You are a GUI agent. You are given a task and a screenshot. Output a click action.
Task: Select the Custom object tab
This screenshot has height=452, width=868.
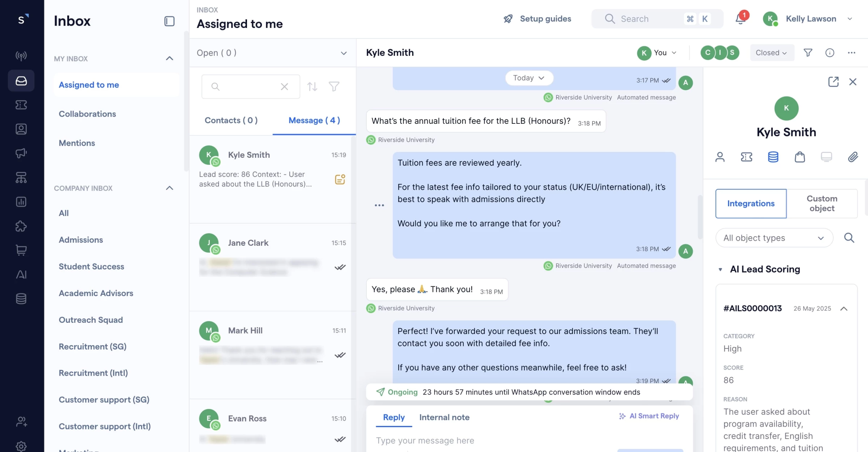point(822,203)
